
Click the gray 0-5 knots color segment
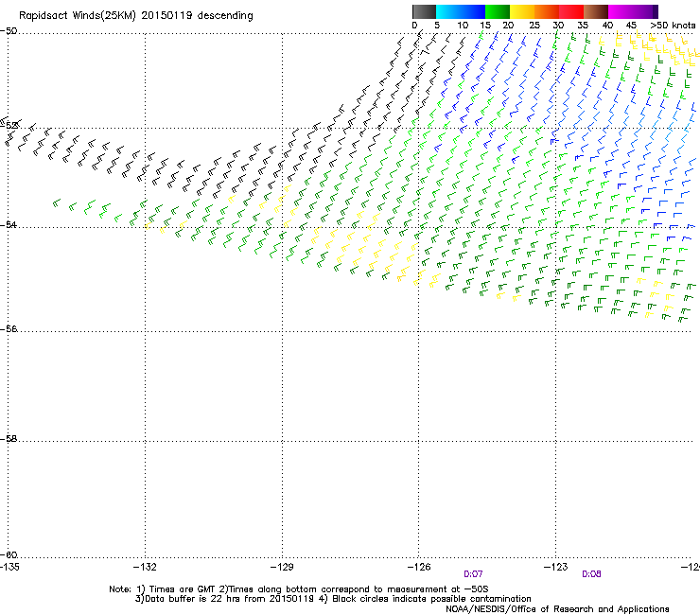click(424, 11)
